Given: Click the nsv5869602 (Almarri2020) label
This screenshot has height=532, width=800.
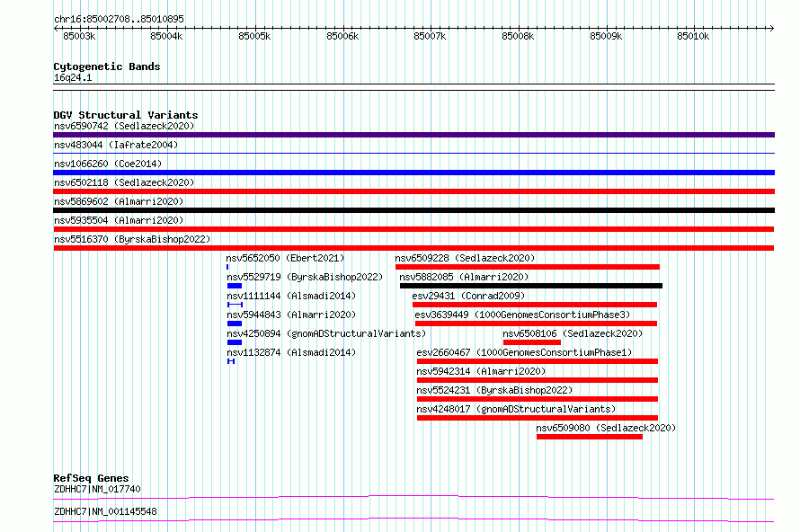Looking at the screenshot, I should 119,201.
